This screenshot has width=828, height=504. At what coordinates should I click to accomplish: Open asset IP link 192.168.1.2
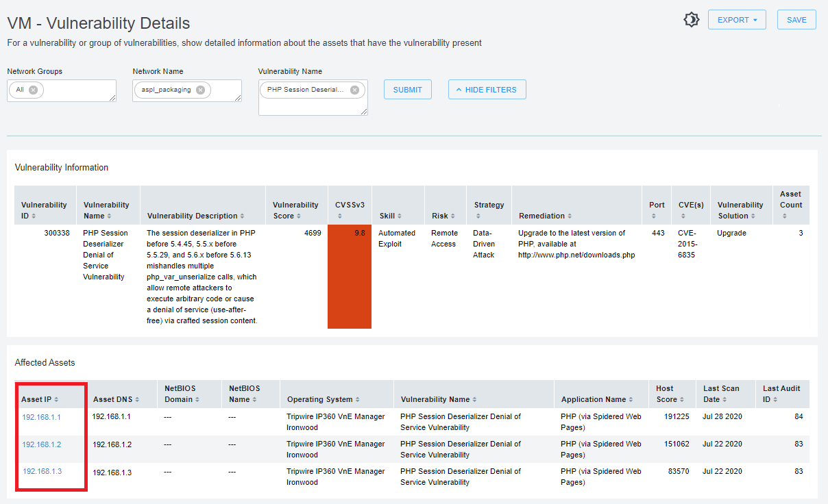coord(41,444)
